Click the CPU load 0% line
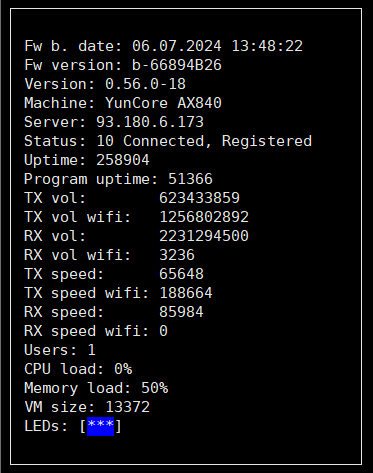Screen dimensions: 373x473 tap(78, 369)
